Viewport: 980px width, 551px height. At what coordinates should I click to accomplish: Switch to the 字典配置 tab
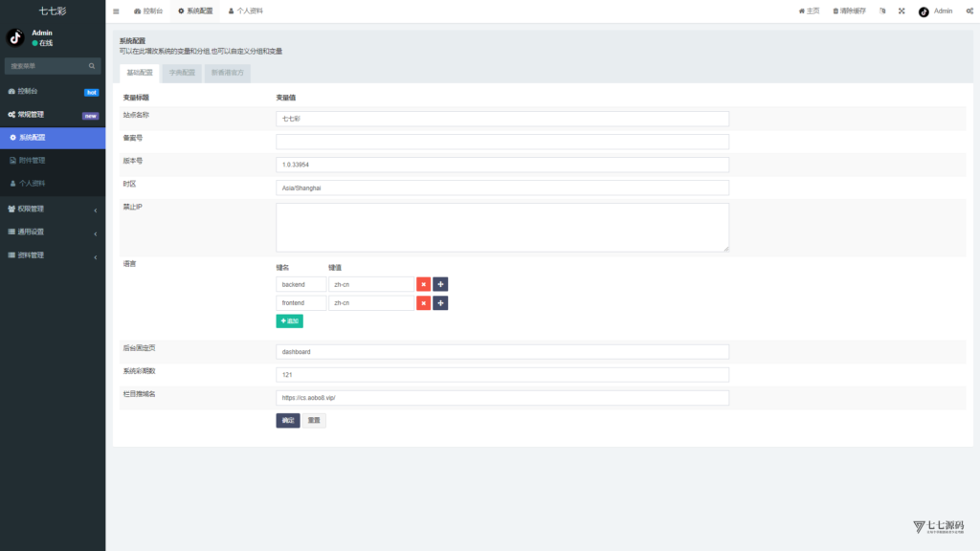point(182,73)
